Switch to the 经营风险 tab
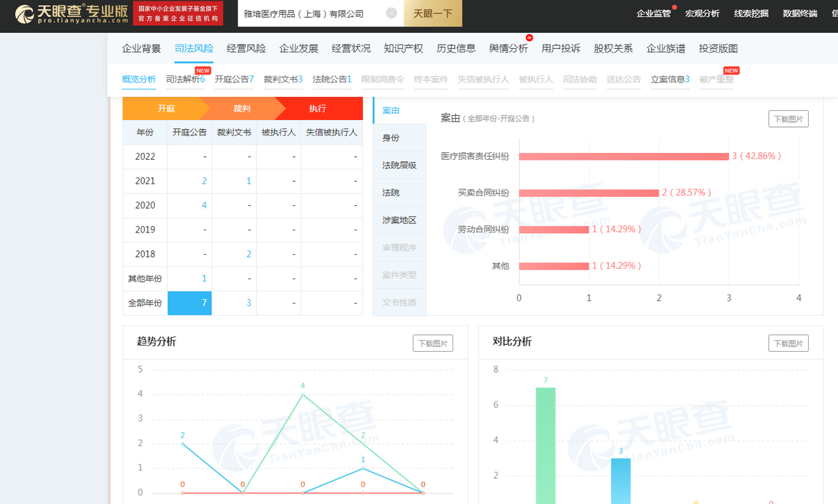 (x=247, y=48)
